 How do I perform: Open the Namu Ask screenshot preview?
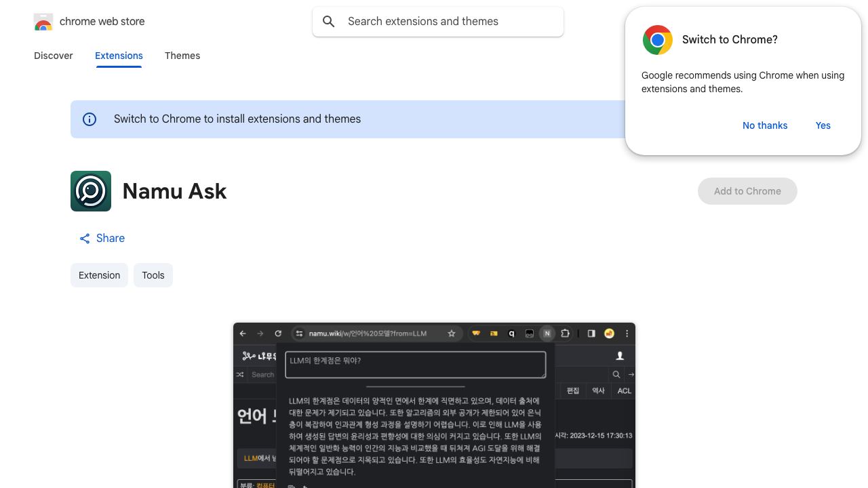click(434, 405)
